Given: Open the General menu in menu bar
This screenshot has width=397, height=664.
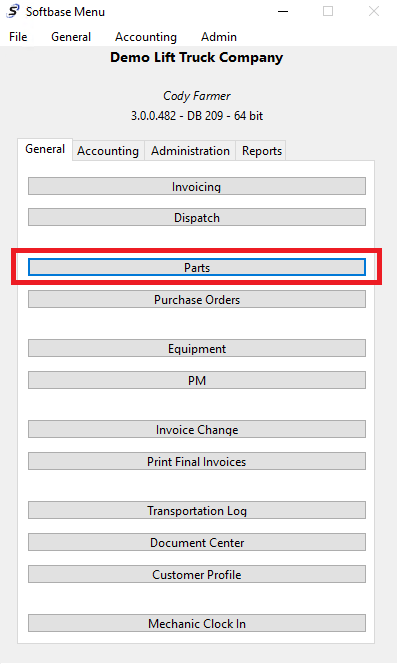Looking at the screenshot, I should click(71, 37).
